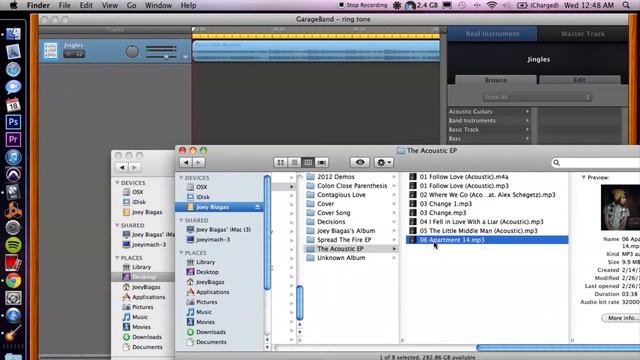Click the album artwork preview thumbnail
Viewport: 640px width, 360px height.
[620, 207]
